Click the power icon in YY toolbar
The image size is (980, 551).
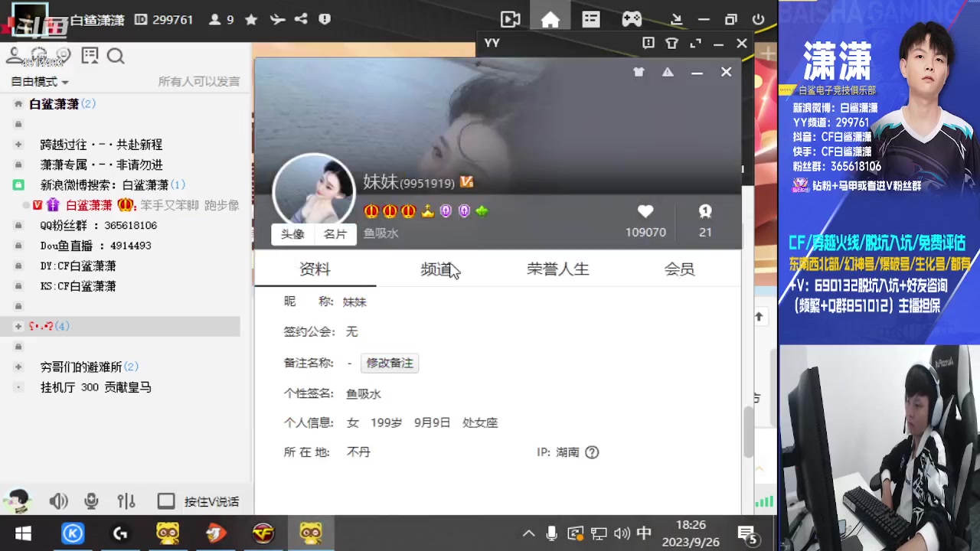[x=758, y=20]
